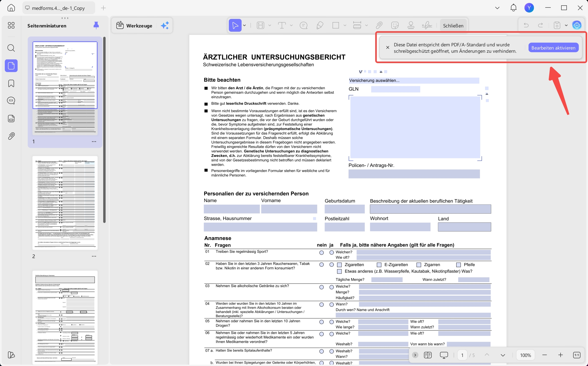
Task: Open the notifications bell
Action: pos(513,8)
